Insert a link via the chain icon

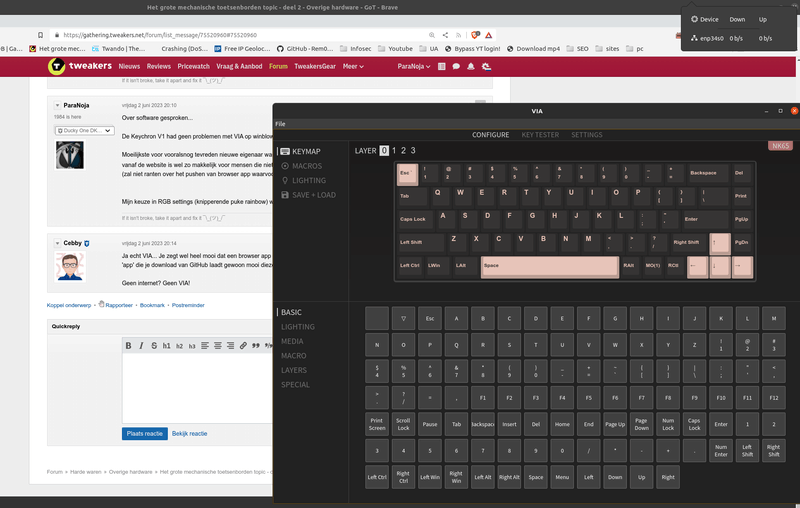[x=243, y=346]
